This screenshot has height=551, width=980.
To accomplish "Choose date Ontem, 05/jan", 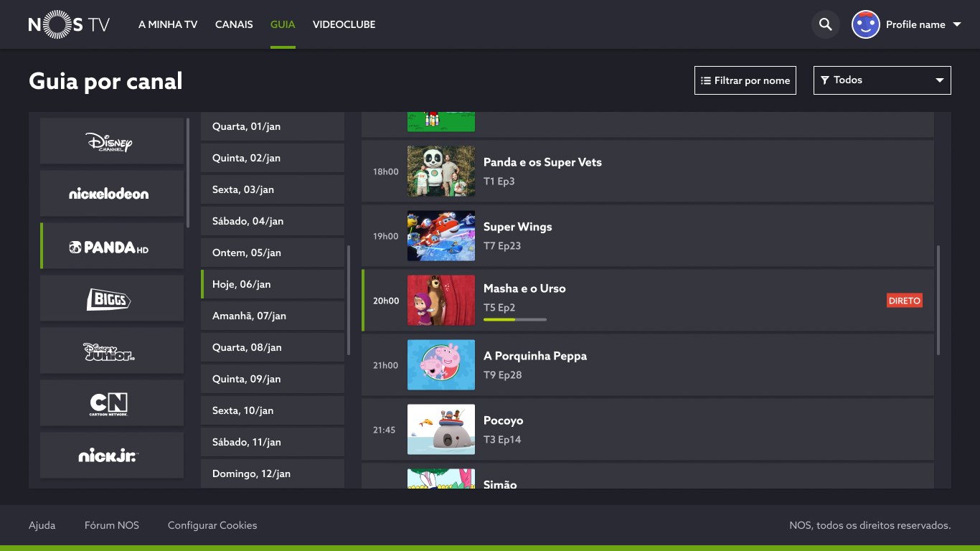I will (x=273, y=253).
